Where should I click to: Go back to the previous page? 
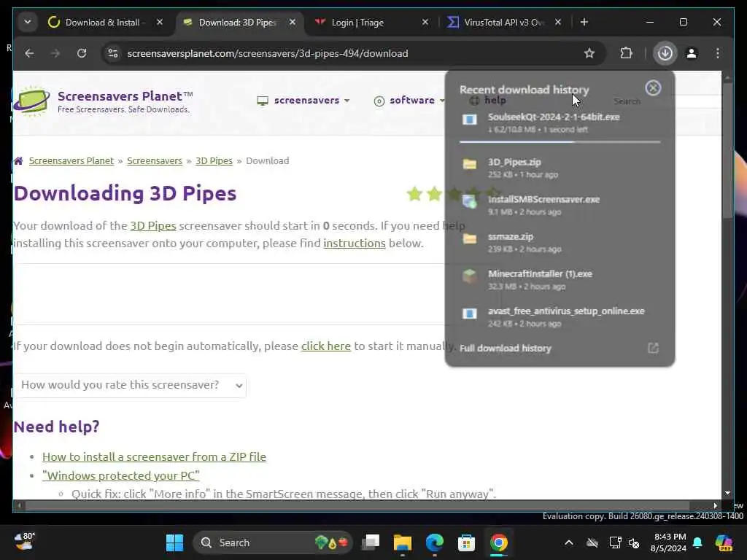(x=29, y=53)
